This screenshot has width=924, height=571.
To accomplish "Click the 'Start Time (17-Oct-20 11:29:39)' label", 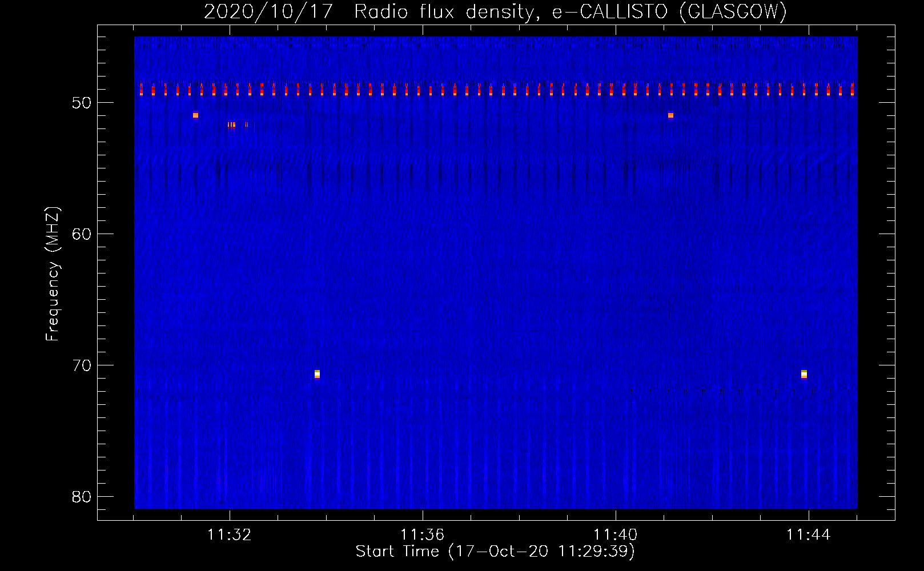I will click(x=495, y=552).
